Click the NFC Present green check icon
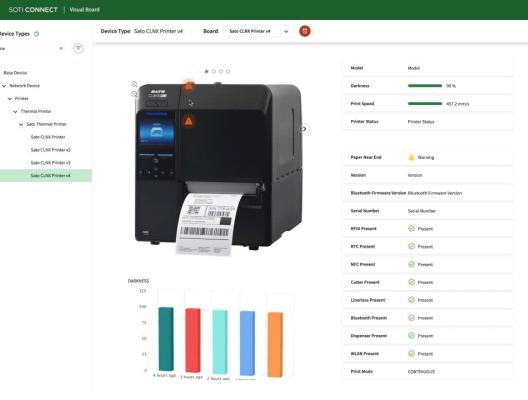Image resolution: width=528 pixels, height=400 pixels. 411,264
